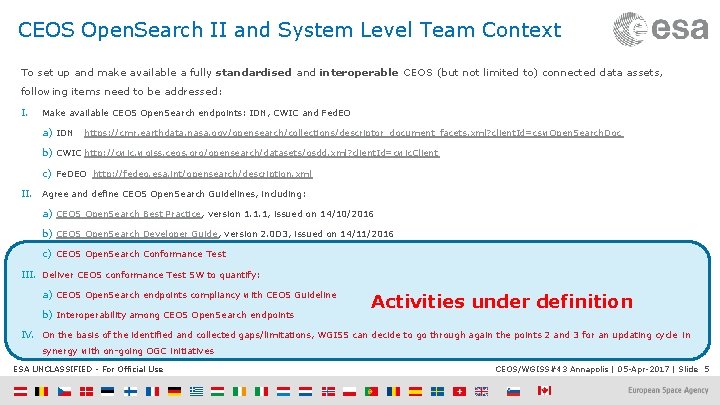Image resolution: width=720 pixels, height=405 pixels.
Task: Click the Switzerland flag icon
Action: coord(459,391)
